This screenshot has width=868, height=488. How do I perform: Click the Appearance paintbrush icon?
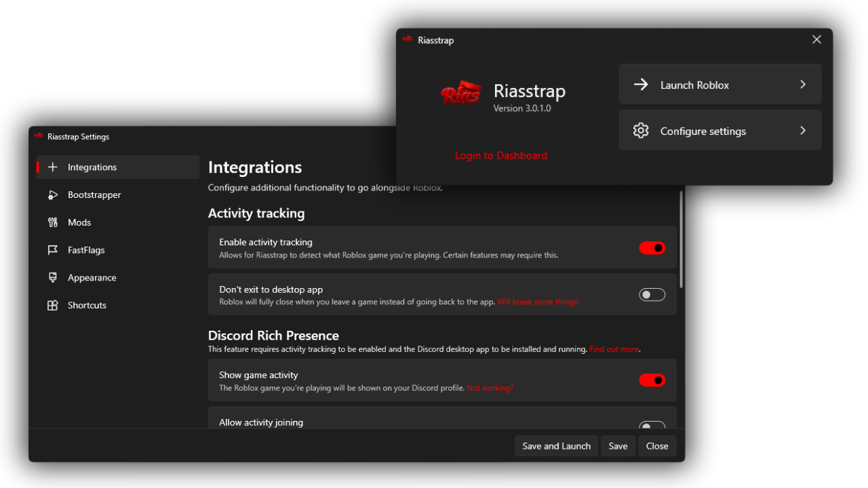pos(53,278)
